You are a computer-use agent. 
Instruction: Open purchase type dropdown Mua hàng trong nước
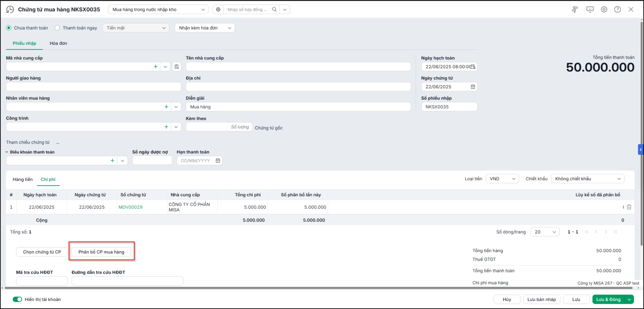click(158, 9)
